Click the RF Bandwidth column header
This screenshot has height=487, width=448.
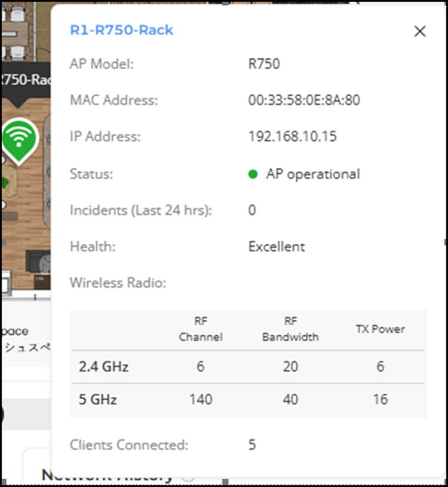point(290,329)
